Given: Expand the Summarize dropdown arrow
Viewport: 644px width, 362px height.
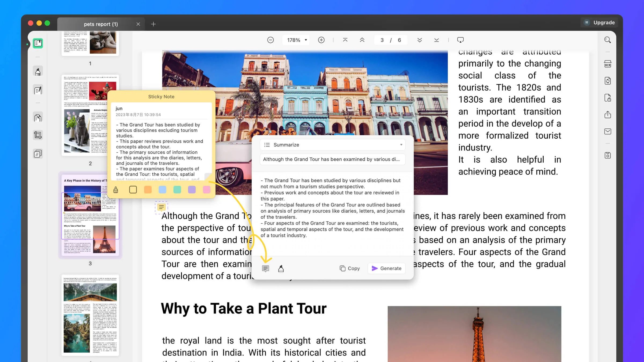Looking at the screenshot, I should coord(401,145).
